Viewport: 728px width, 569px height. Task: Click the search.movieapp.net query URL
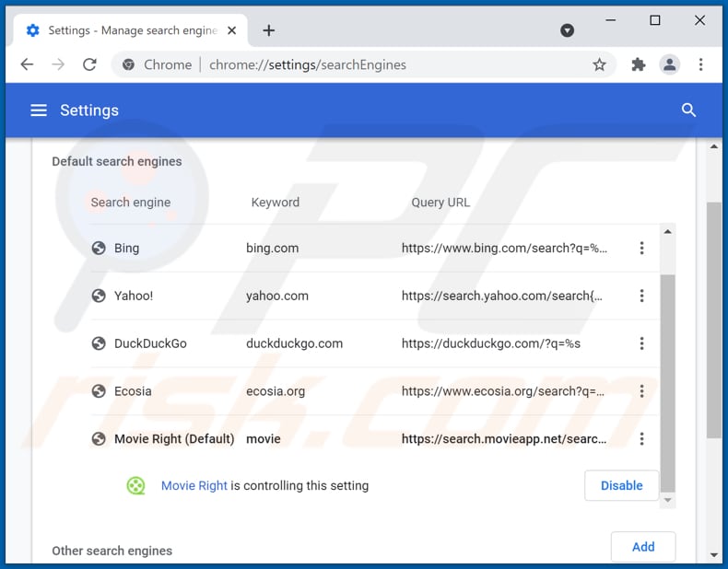[x=504, y=438]
